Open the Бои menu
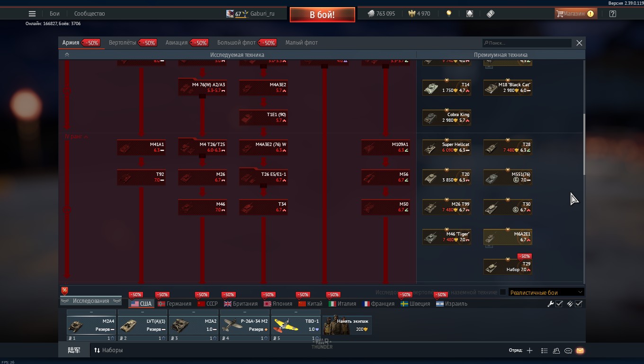The width and height of the screenshot is (644, 364). point(55,14)
